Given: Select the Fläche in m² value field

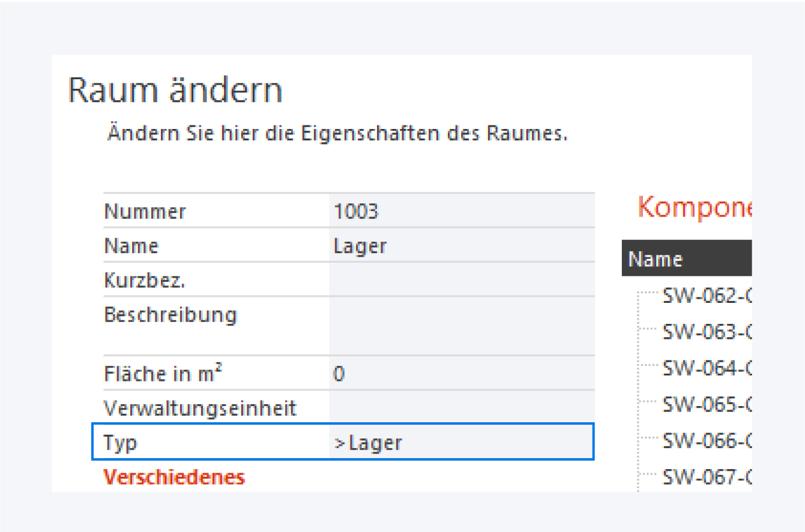Looking at the screenshot, I should pyautogui.click(x=461, y=374).
